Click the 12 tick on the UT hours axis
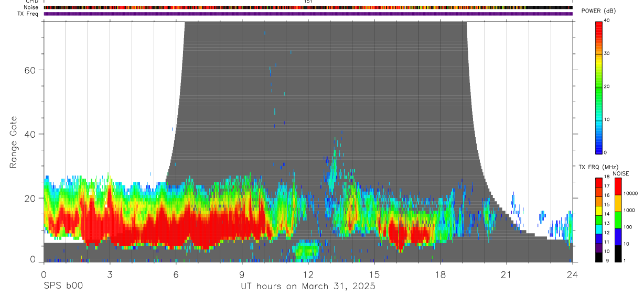The image size is (644, 297). (x=308, y=274)
